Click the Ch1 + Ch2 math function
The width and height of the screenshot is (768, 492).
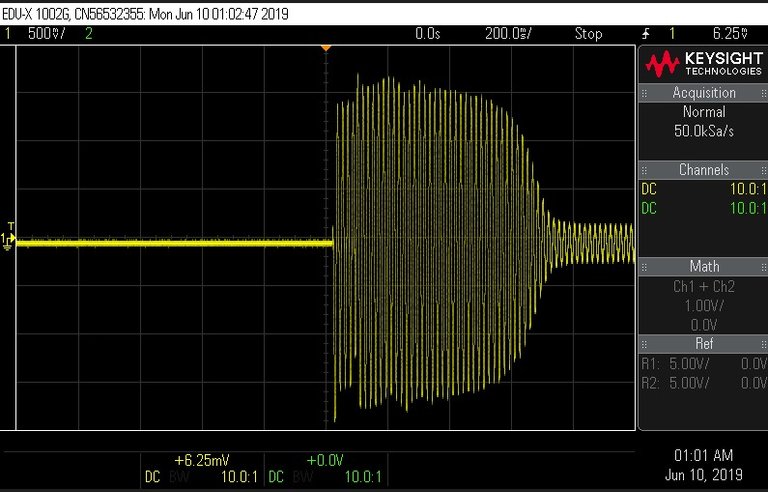point(704,286)
